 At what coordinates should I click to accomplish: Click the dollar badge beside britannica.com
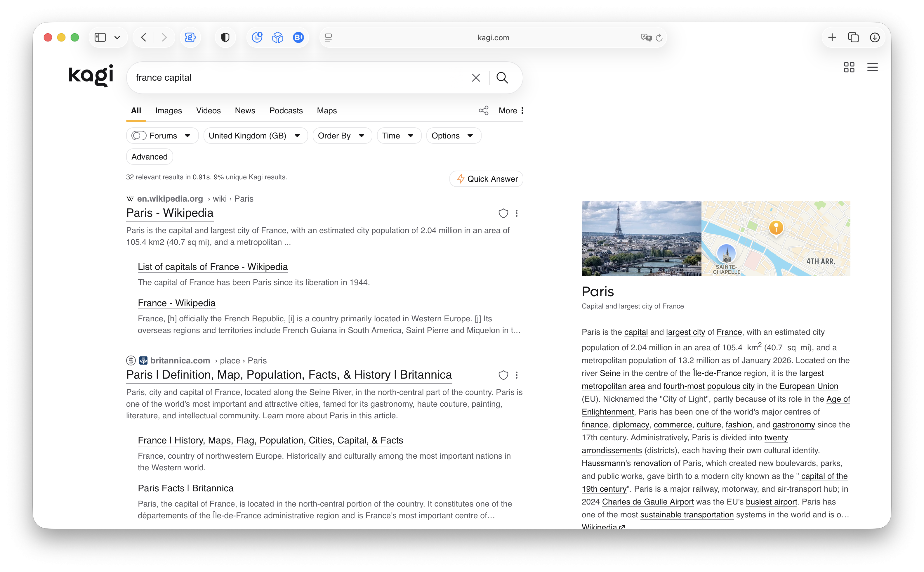131,360
